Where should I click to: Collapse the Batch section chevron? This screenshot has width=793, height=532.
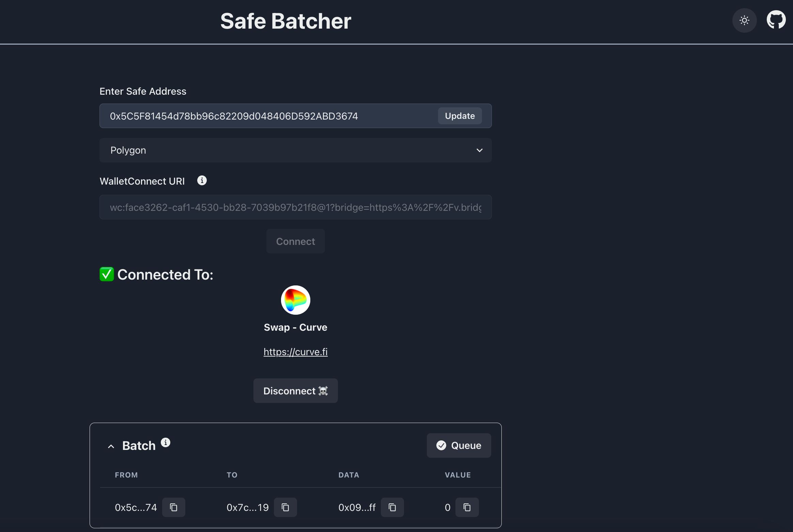click(111, 446)
